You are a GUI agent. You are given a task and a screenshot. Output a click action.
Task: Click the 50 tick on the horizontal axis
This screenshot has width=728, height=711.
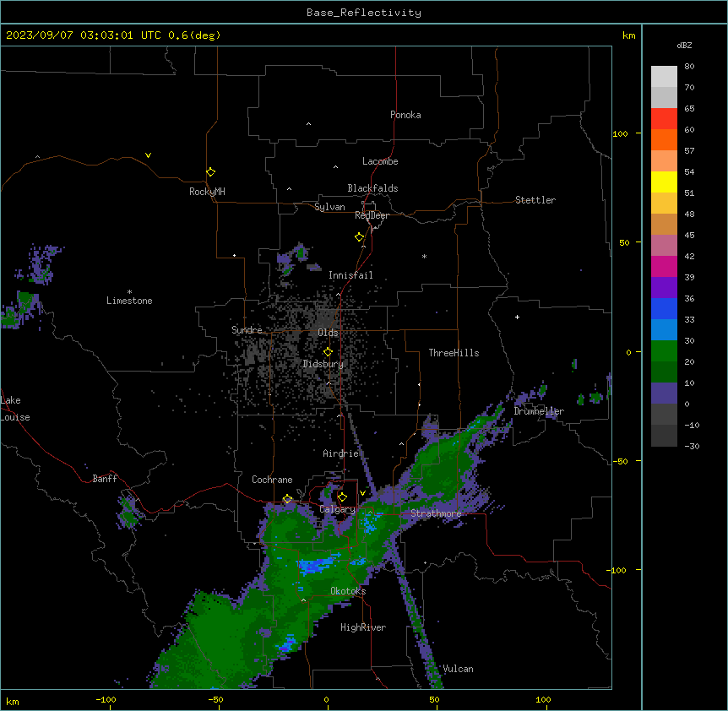(434, 699)
